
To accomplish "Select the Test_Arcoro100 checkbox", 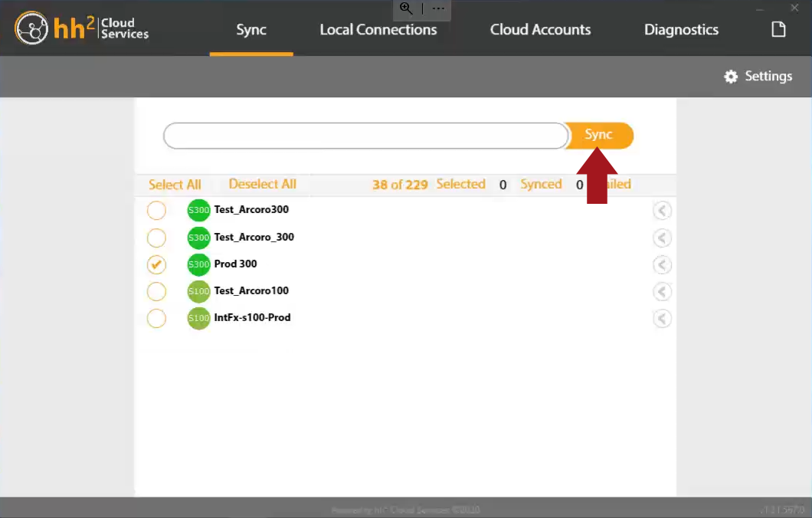I will click(156, 292).
